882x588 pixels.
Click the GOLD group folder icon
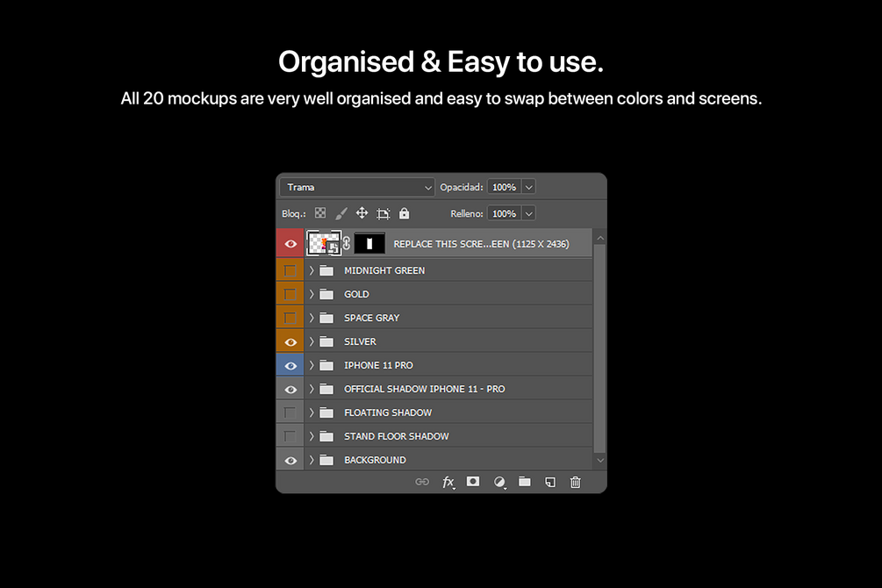[x=326, y=294]
